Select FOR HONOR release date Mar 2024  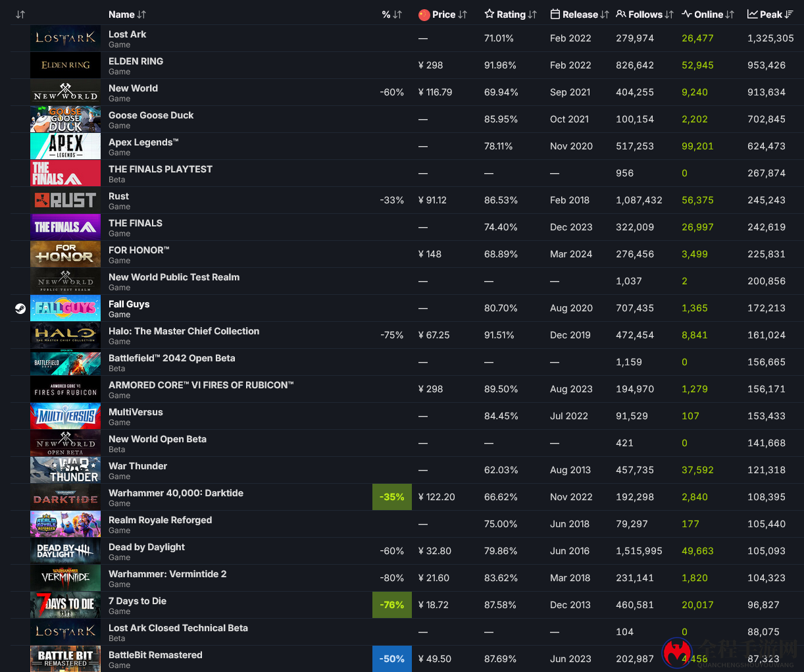pyautogui.click(x=571, y=254)
